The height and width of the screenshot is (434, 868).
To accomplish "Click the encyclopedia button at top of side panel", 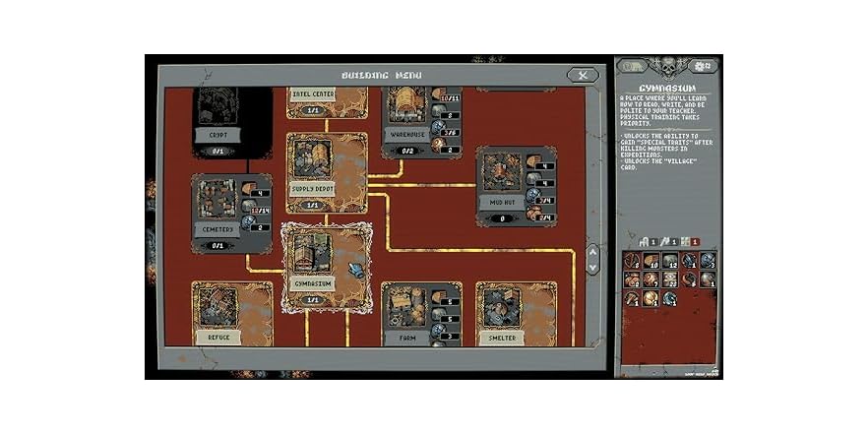I will click(x=634, y=66).
